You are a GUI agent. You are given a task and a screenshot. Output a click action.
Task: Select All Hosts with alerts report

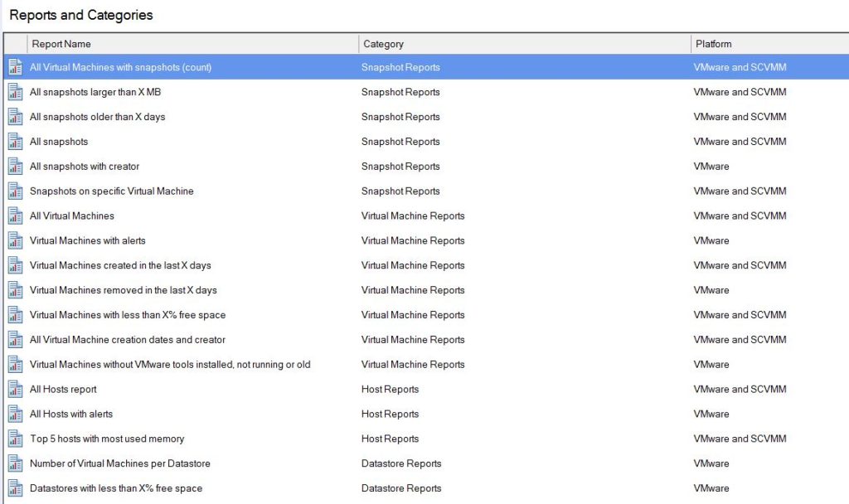click(71, 414)
